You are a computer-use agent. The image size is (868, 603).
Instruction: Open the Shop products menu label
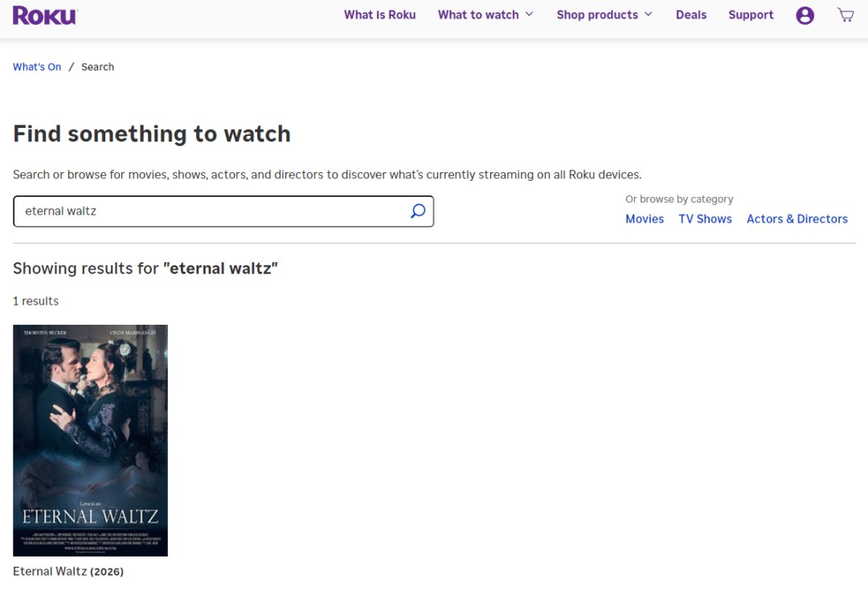click(x=597, y=15)
